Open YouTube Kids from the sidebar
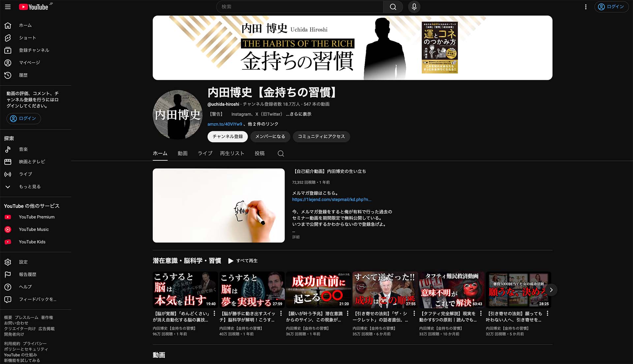The image size is (633, 364). [32, 242]
